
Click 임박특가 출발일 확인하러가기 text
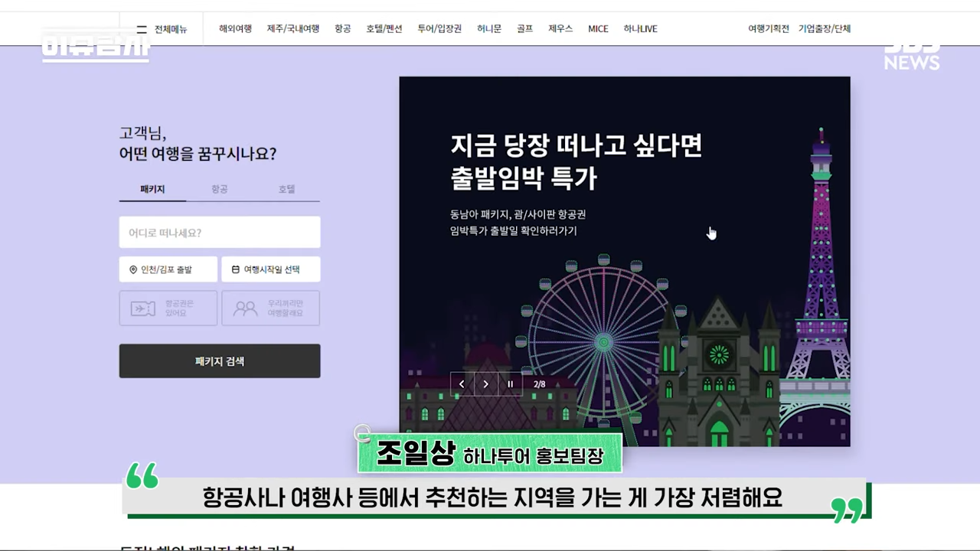pos(514,230)
